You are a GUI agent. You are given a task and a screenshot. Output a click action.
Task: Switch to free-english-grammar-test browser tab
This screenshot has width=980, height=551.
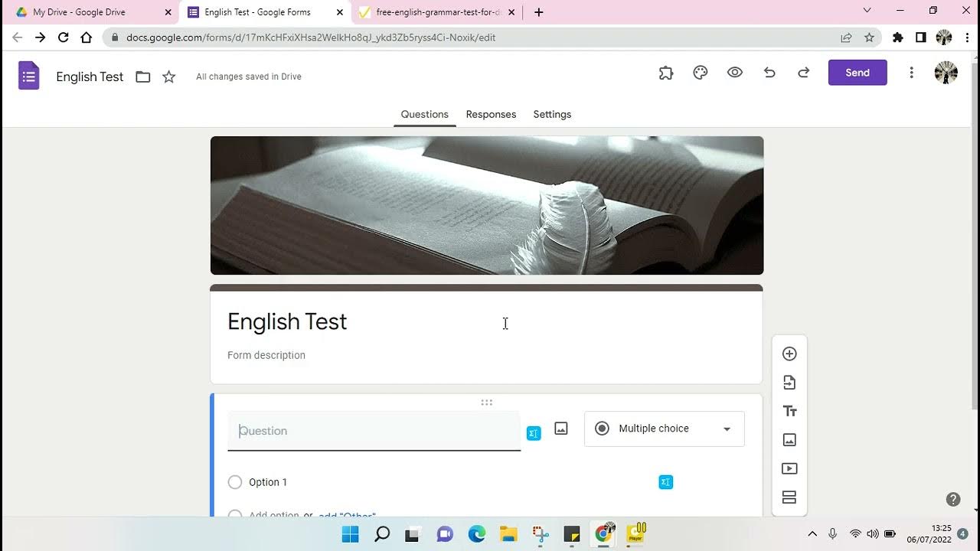[438, 12]
